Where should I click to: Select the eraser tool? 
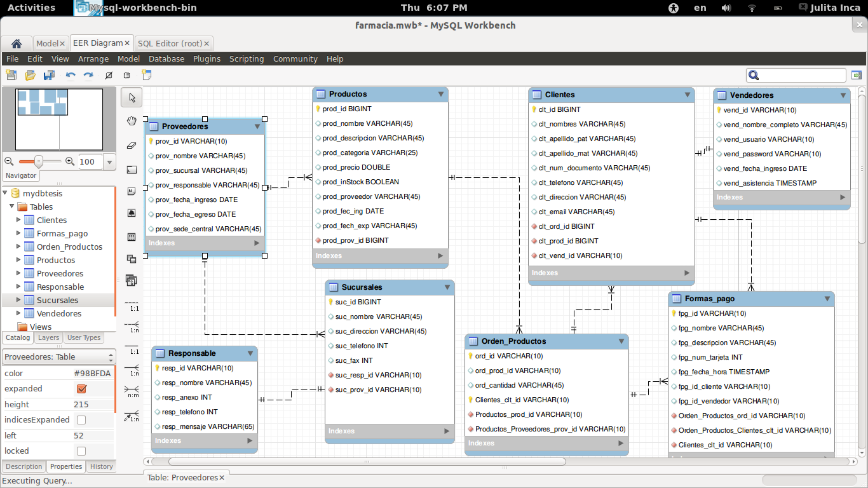click(132, 145)
